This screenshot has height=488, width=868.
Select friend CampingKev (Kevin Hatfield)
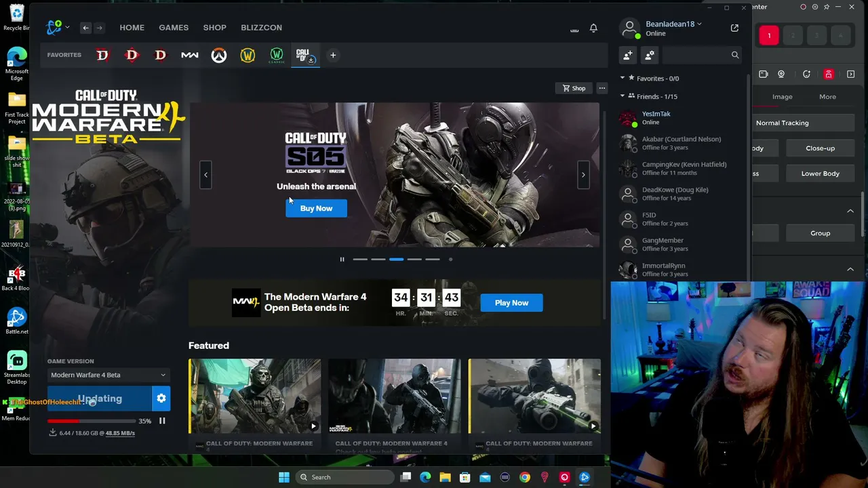coord(681,168)
